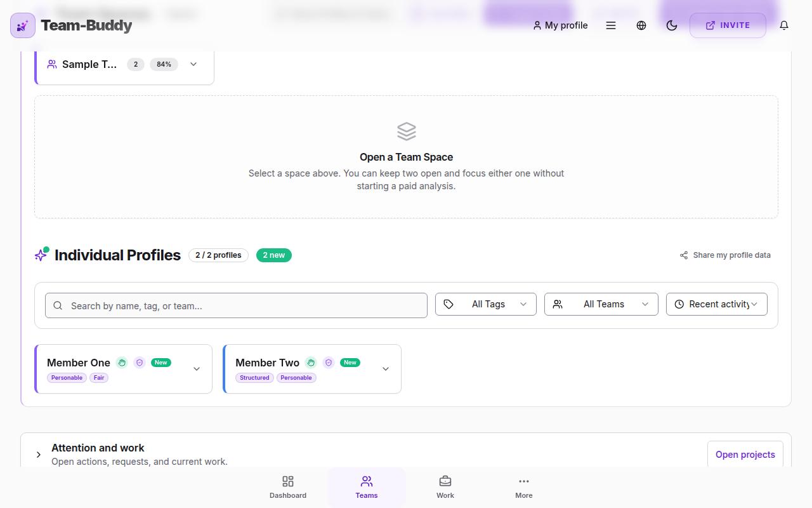Screen dimensions: 812x508
Task: Focus the search by name, tag, or team field
Action: (236, 305)
